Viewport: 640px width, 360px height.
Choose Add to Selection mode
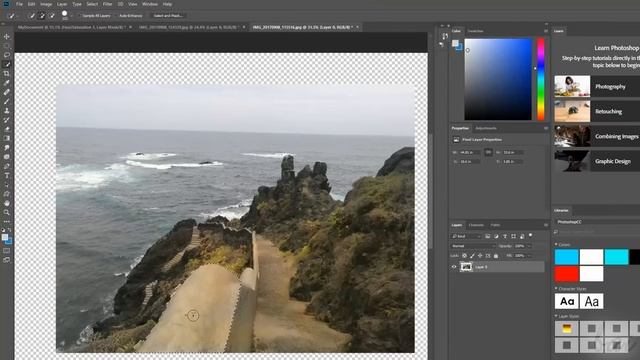pos(42,16)
